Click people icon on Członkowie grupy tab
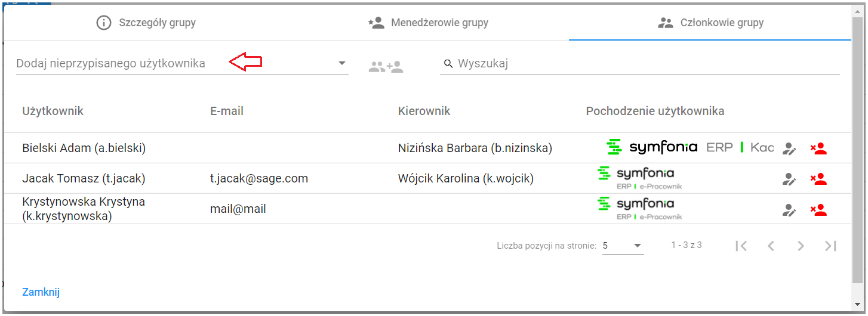This screenshot has width=868, height=316. point(665,23)
